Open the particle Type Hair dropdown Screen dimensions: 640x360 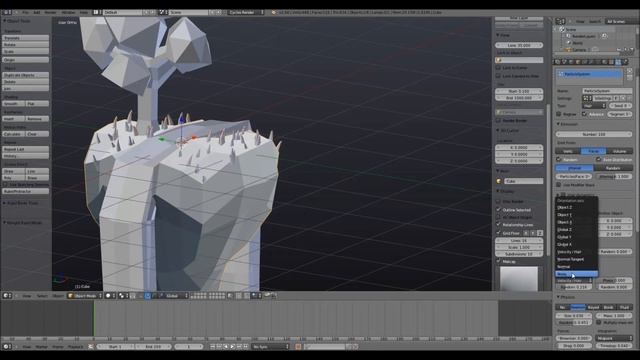coord(594,106)
